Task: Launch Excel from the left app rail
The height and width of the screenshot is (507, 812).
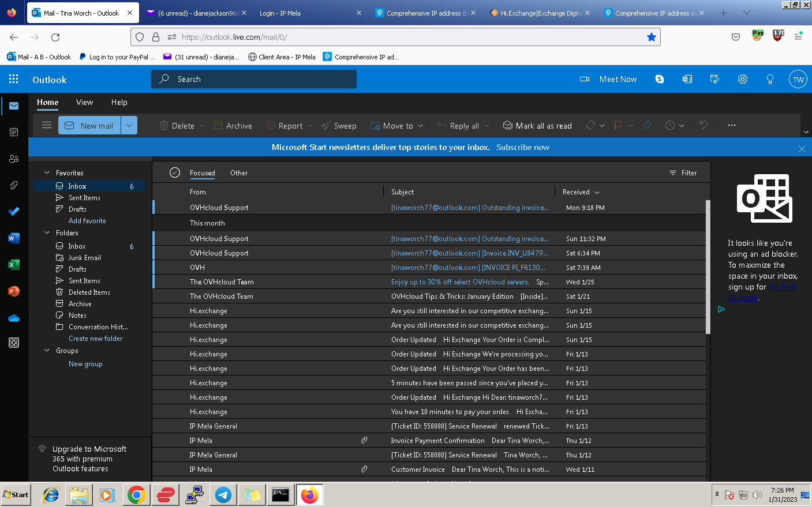Action: (14, 265)
